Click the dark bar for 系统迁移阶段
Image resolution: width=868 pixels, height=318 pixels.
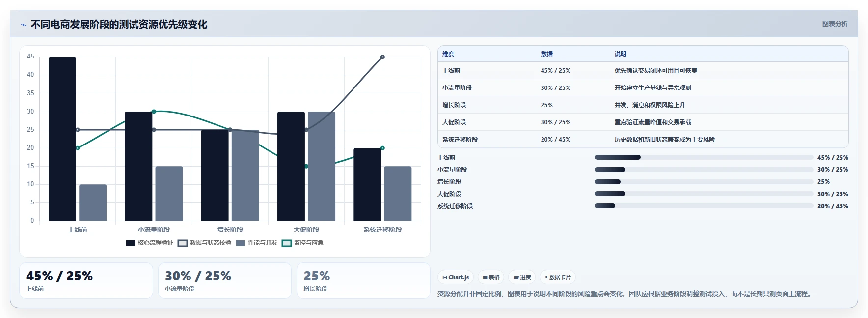point(367,184)
